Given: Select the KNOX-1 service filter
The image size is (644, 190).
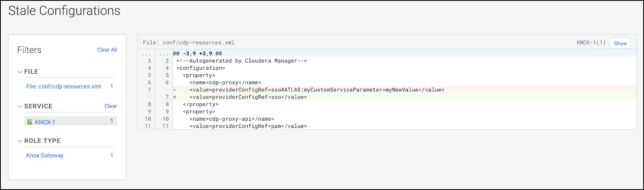Looking at the screenshot, I should (x=45, y=122).
